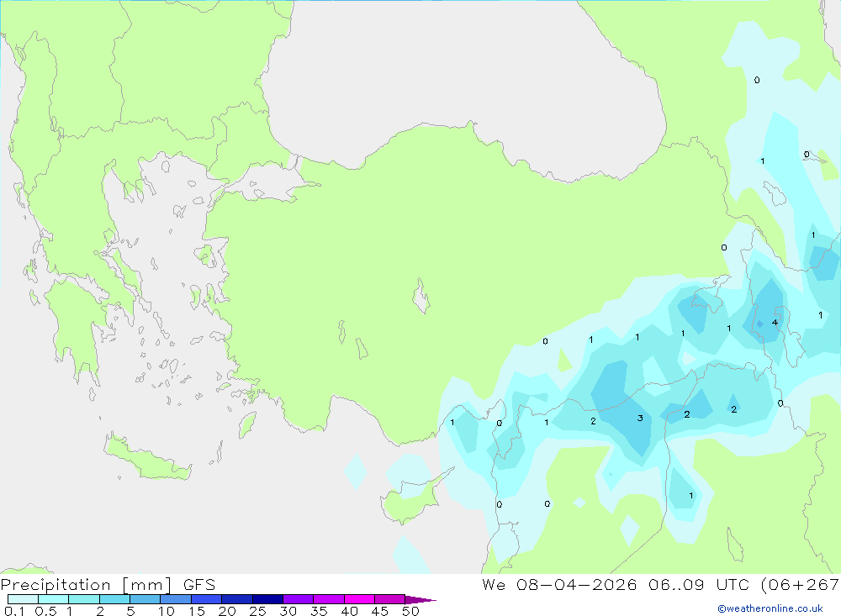Select the 0.5–1 mm legend swatch
Viewport: 841px width, 616px height.
(x=54, y=599)
